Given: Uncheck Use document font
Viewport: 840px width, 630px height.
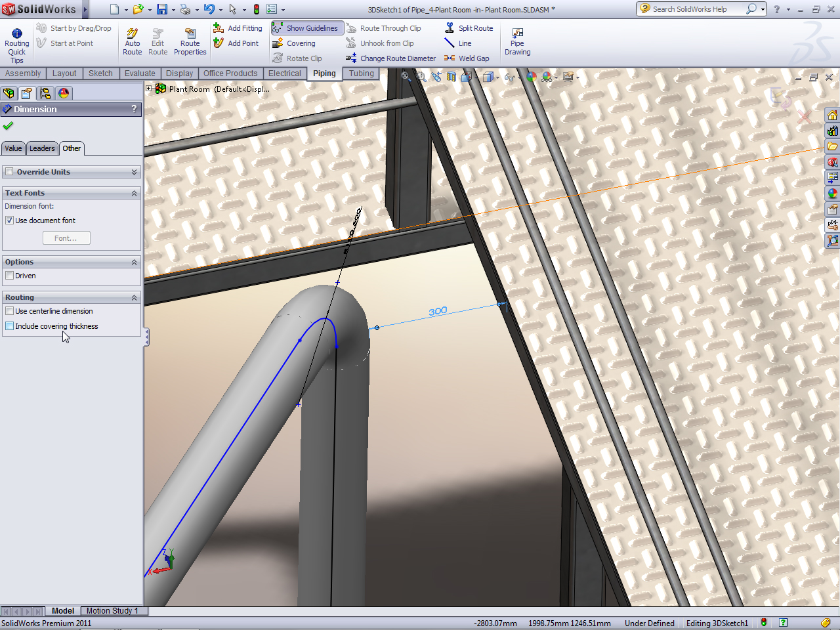Looking at the screenshot, I should pos(10,220).
